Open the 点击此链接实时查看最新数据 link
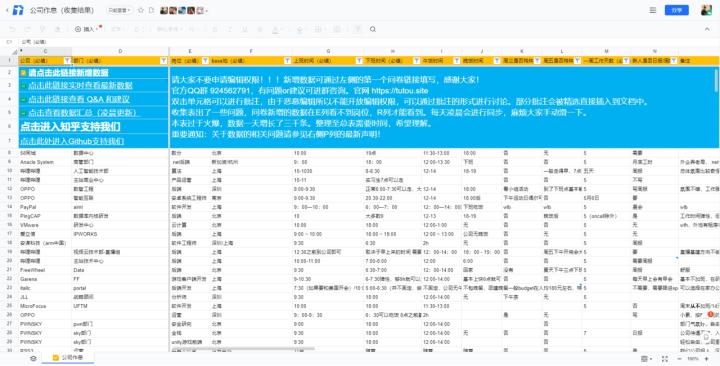The image size is (720, 366). (x=80, y=85)
